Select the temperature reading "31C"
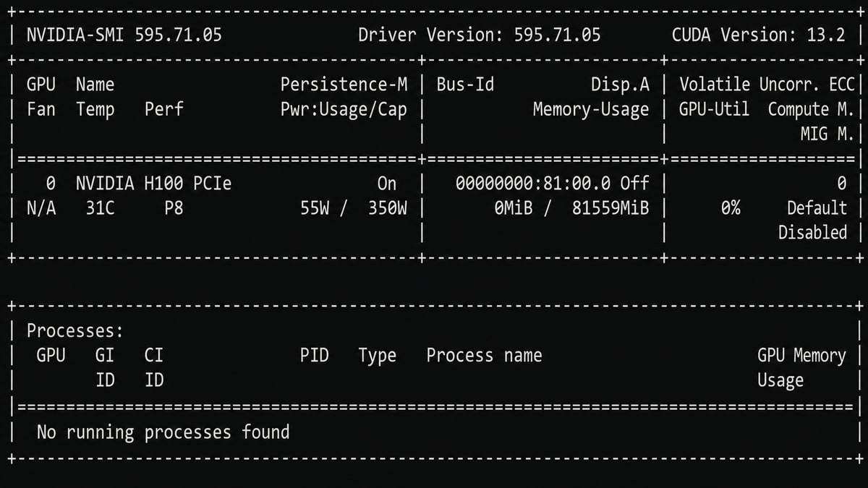 [x=100, y=208]
